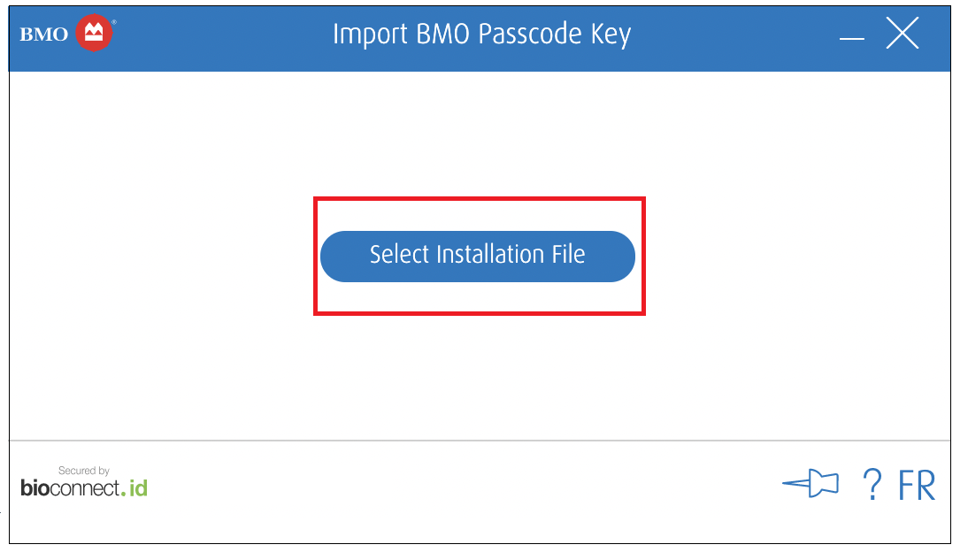Click the Secured by label
The height and width of the screenshot is (560, 968).
(x=84, y=471)
